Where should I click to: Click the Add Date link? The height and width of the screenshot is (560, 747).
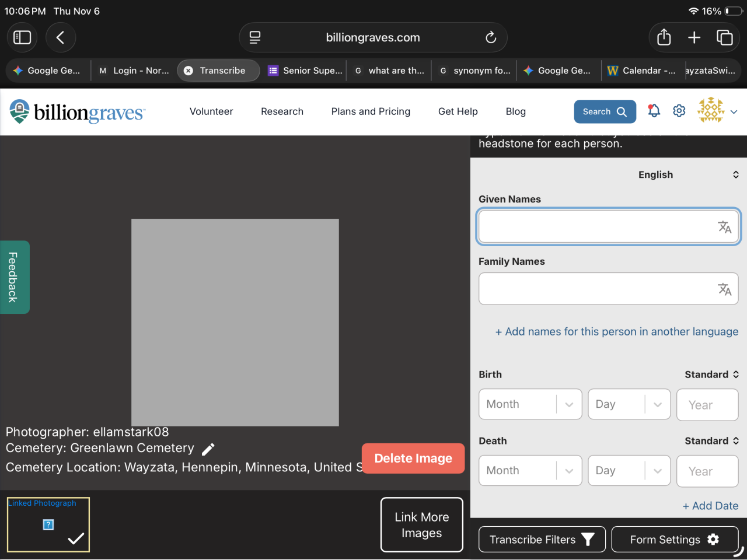pos(710,506)
